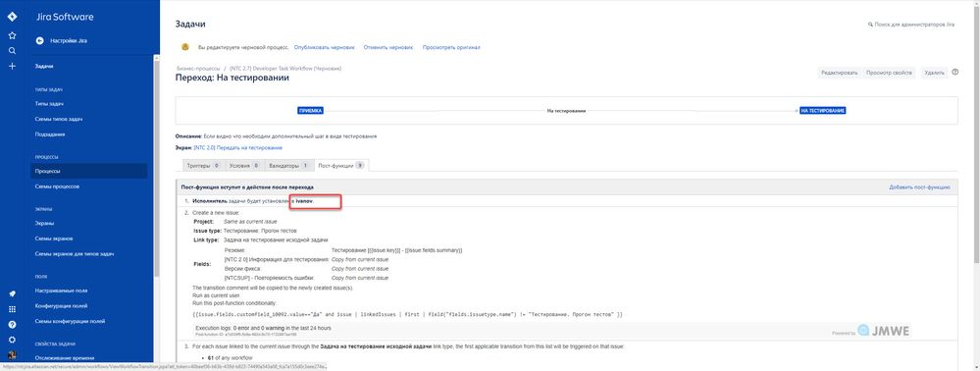The width and height of the screenshot is (980, 371).
Task: Select Процессы in the sidebar
Action: pos(88,171)
